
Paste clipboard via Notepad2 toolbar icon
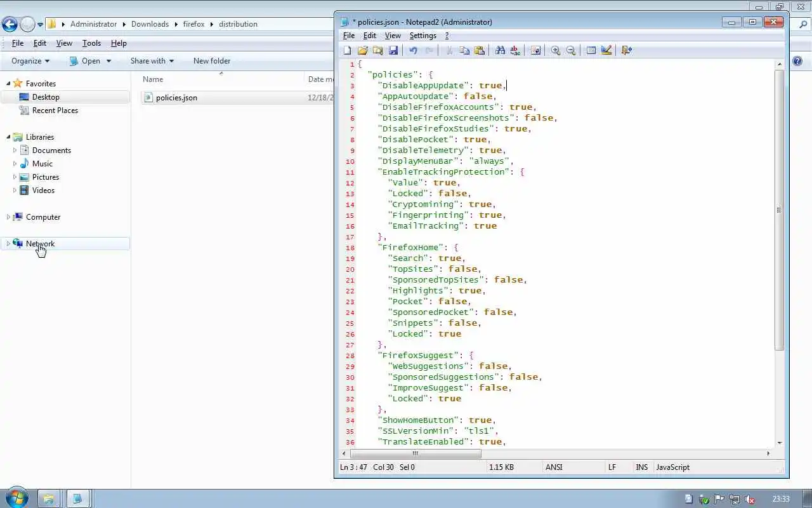pyautogui.click(x=480, y=50)
